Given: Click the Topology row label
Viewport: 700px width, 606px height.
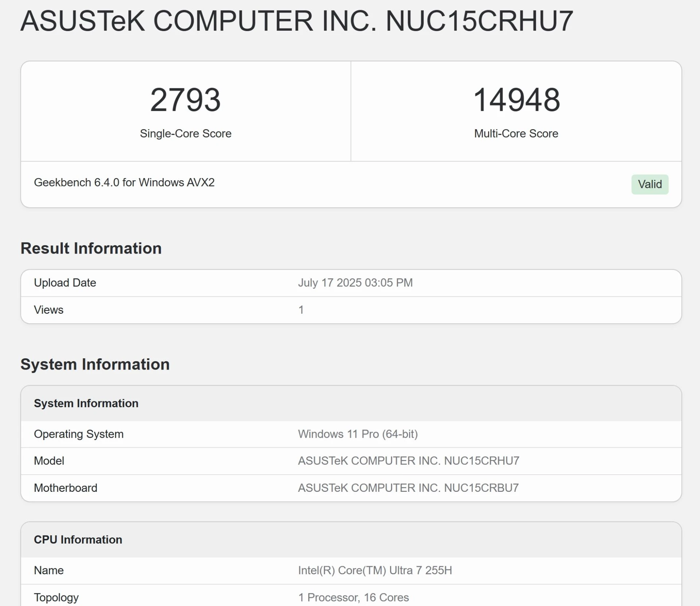Looking at the screenshot, I should point(56,597).
